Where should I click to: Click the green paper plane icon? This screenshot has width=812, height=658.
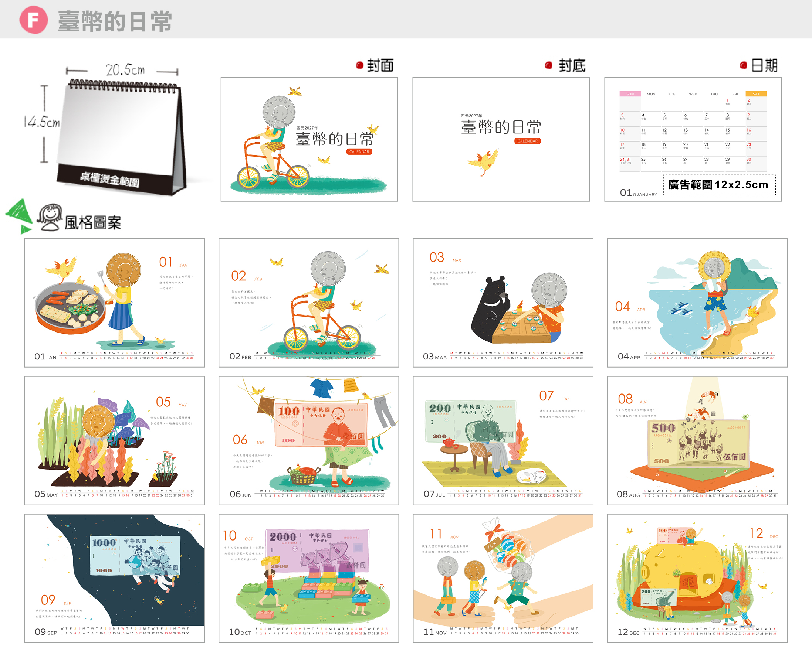click(x=20, y=216)
